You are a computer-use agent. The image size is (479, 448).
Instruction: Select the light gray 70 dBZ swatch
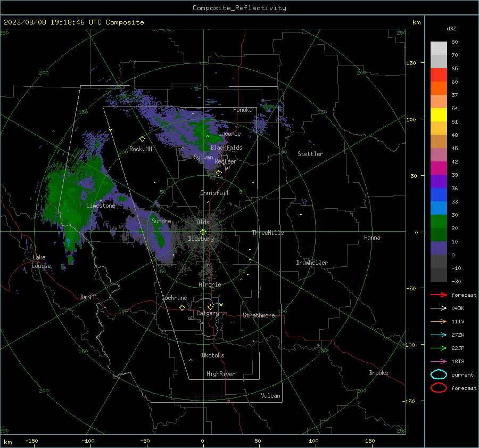pyautogui.click(x=439, y=48)
